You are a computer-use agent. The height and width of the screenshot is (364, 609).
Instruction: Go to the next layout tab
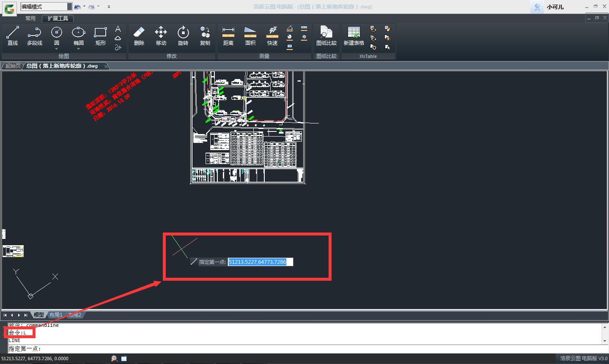19,315
